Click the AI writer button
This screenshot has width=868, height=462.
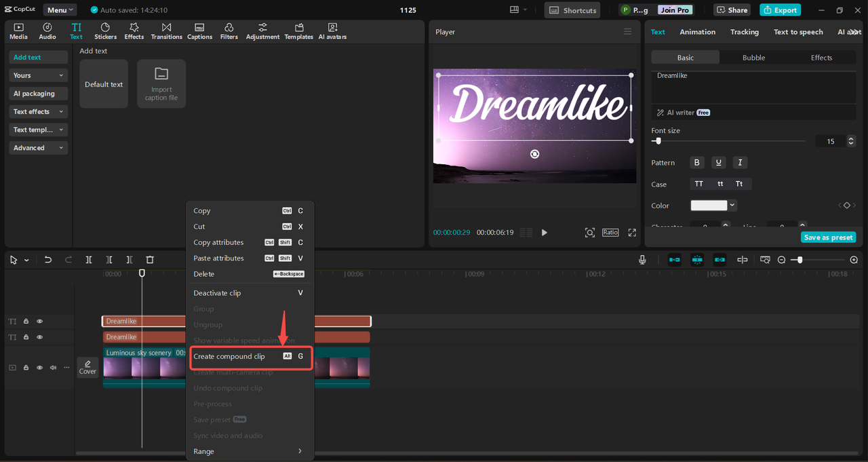pos(683,113)
